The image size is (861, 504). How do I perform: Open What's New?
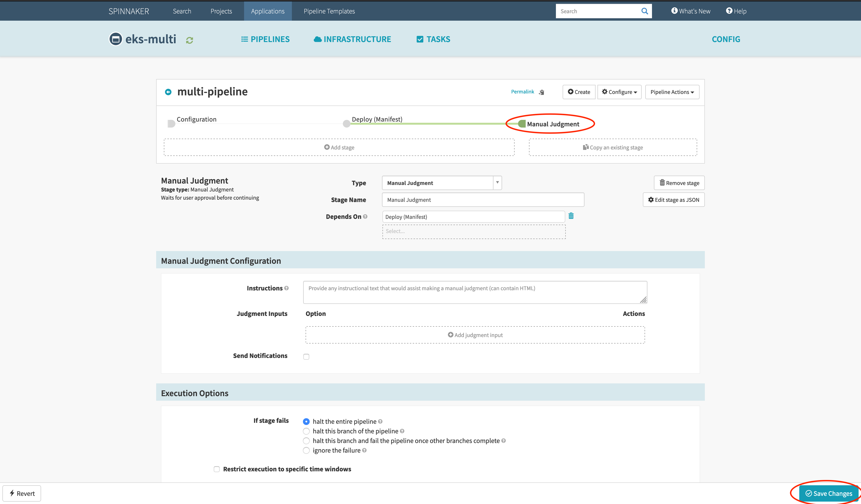[x=690, y=11]
